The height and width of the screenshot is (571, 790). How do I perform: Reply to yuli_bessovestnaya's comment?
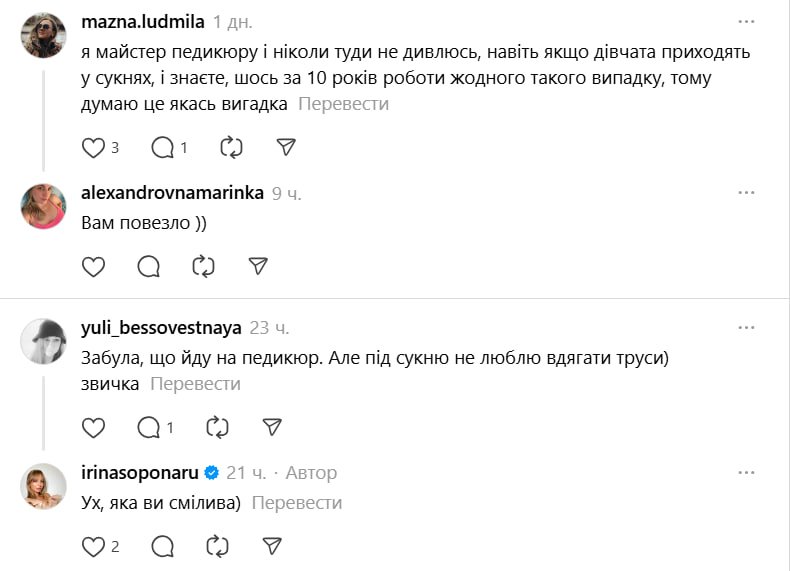pos(149,428)
